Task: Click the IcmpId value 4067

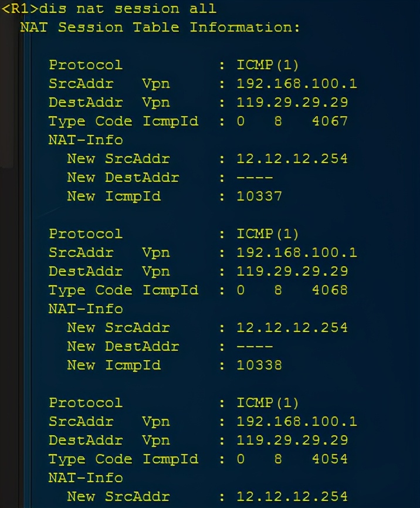Action: click(x=330, y=121)
